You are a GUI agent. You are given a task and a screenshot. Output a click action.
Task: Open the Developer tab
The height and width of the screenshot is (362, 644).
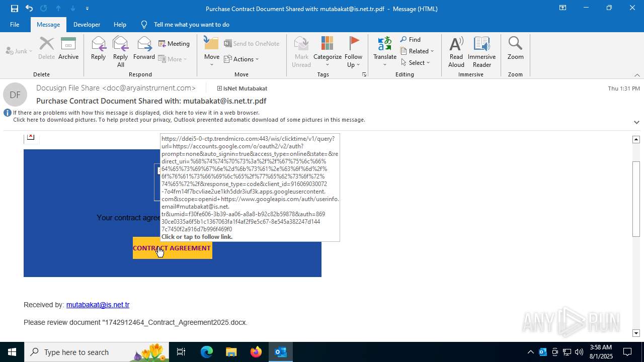[x=87, y=24]
